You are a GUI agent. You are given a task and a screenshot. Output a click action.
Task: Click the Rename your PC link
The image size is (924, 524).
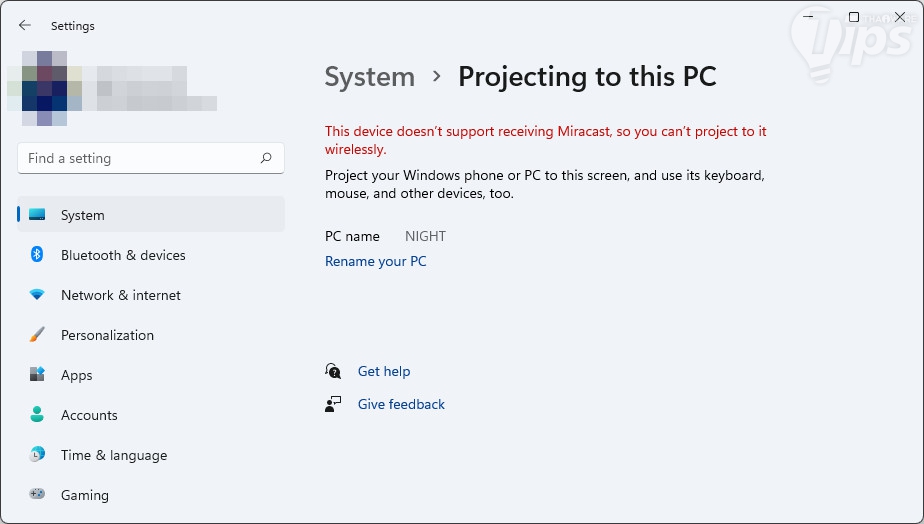pyautogui.click(x=375, y=261)
